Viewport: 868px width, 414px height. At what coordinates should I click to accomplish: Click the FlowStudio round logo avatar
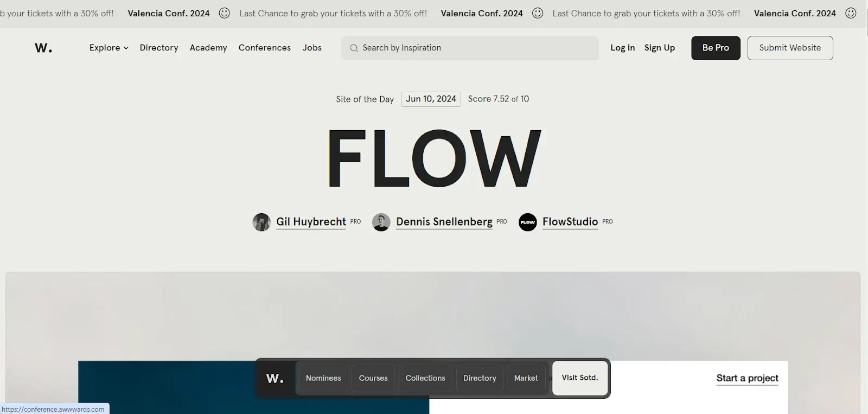coord(528,222)
